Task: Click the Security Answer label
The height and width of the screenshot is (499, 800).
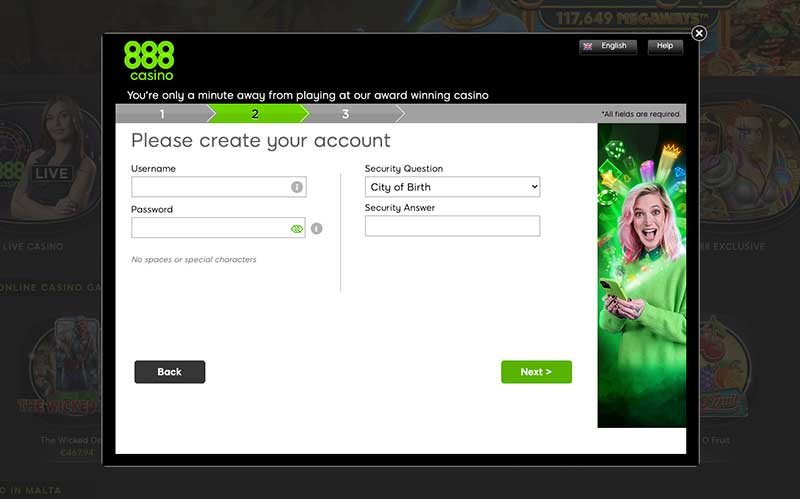Action: 399,208
